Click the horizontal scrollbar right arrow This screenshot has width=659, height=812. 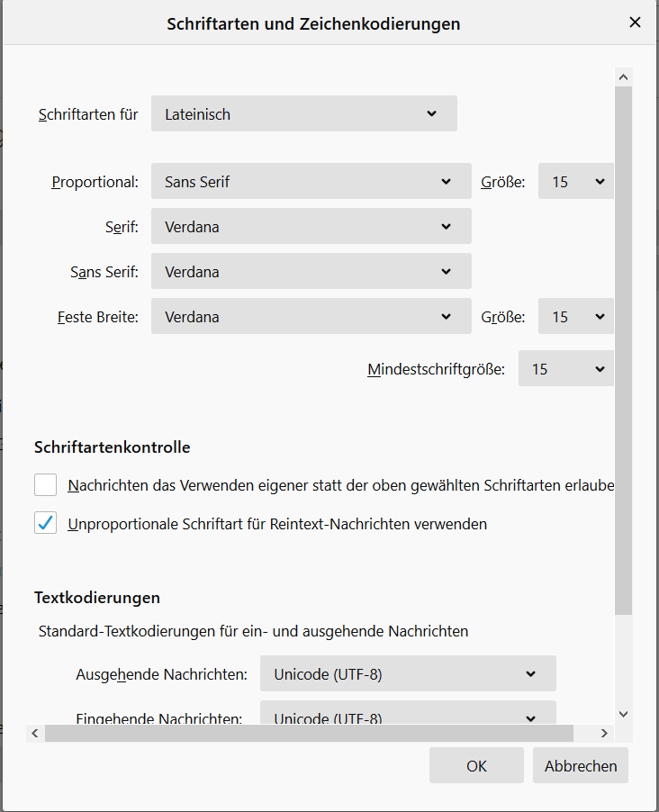pos(605,734)
